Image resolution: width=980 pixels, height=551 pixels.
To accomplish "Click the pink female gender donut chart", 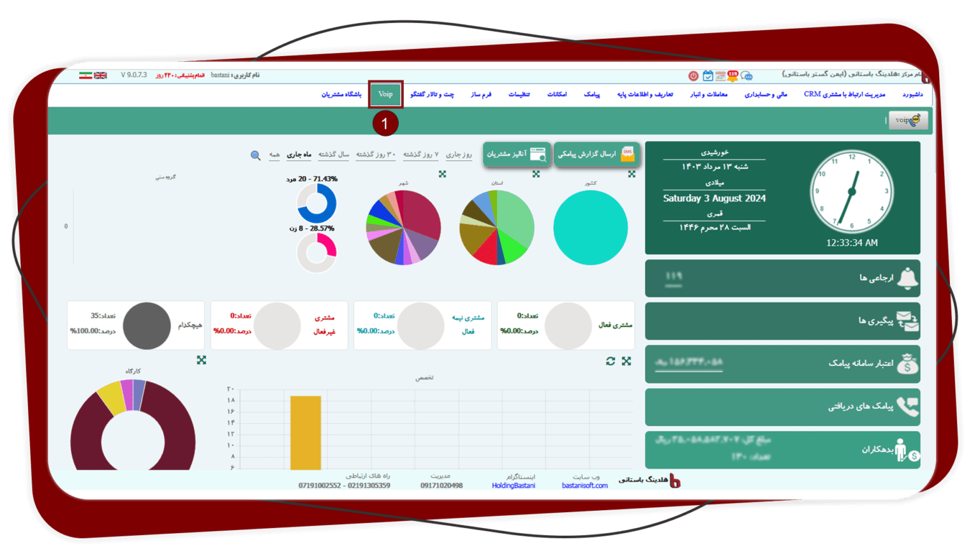I will pyautogui.click(x=317, y=253).
